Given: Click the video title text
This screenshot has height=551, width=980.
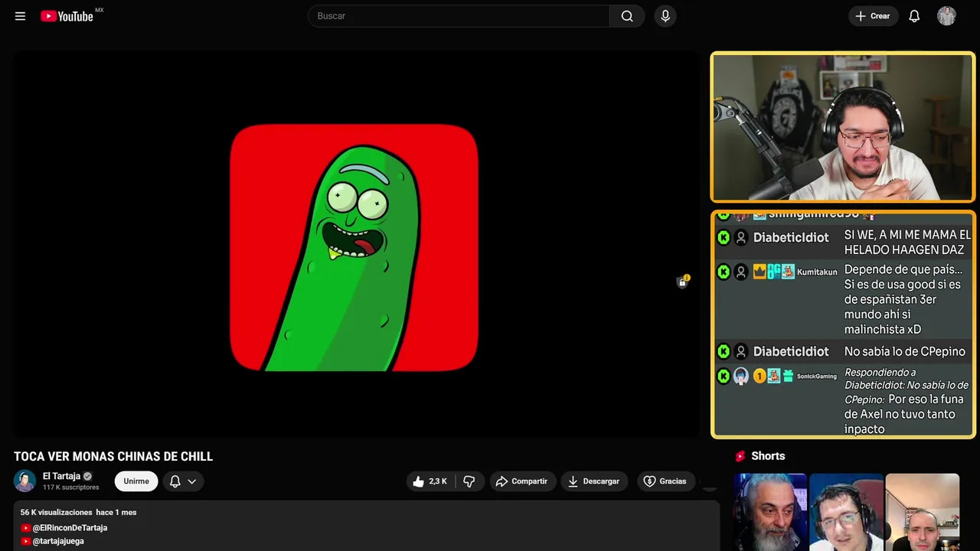Looking at the screenshot, I should pos(113,456).
